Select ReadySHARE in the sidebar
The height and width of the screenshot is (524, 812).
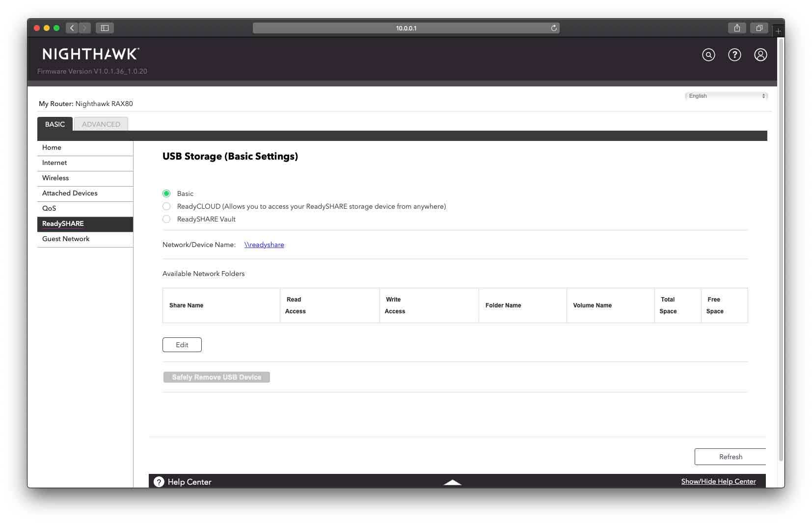pos(85,224)
